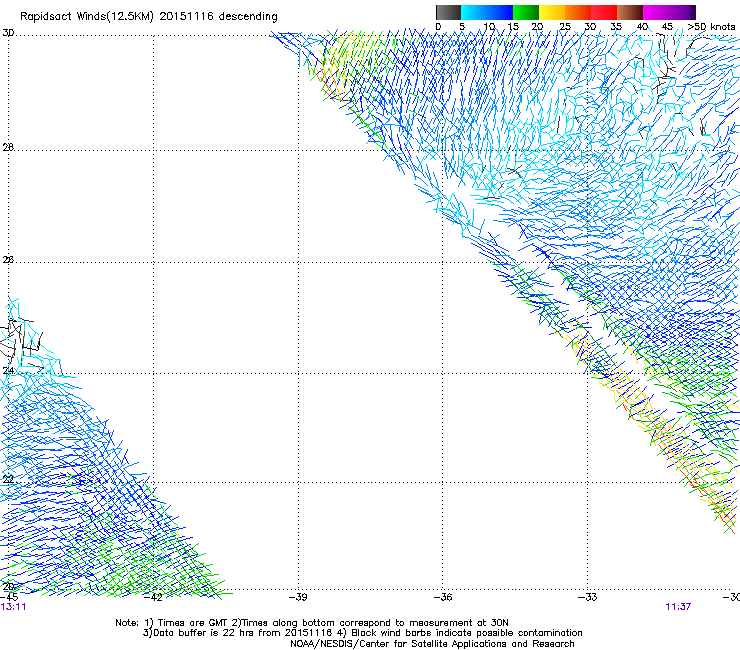Click the latitude 22 axis label

click(x=8, y=479)
